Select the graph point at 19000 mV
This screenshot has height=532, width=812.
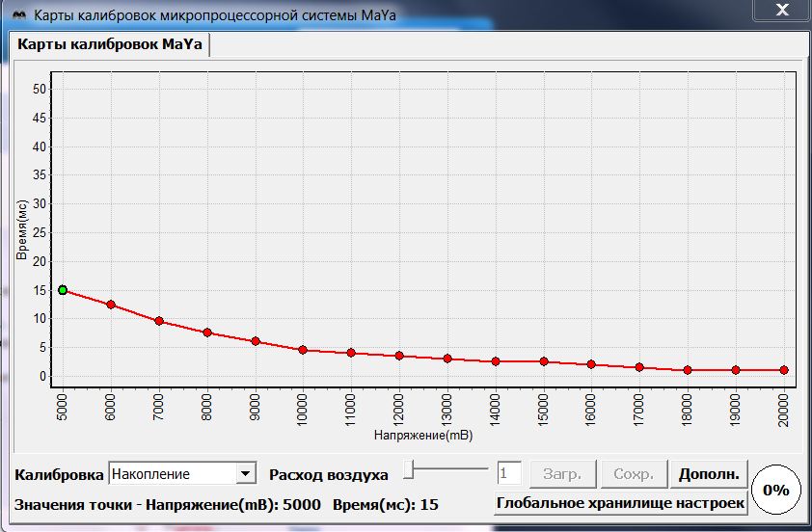pyautogui.click(x=736, y=370)
